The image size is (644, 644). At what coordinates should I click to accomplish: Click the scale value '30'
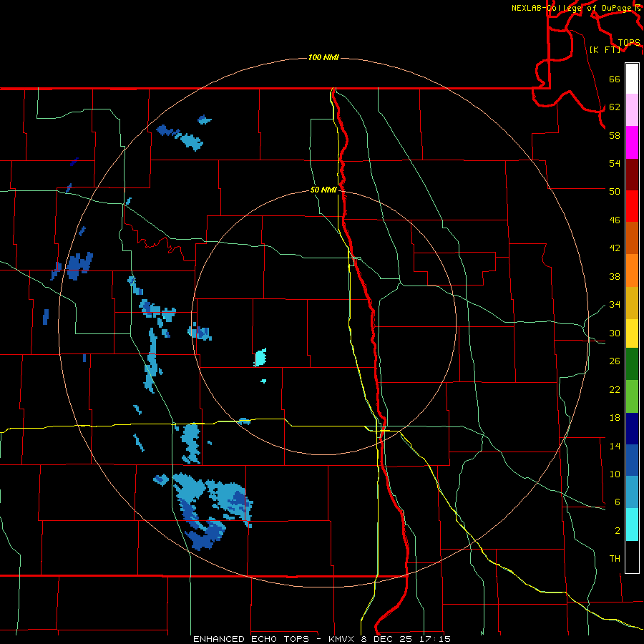coord(615,333)
